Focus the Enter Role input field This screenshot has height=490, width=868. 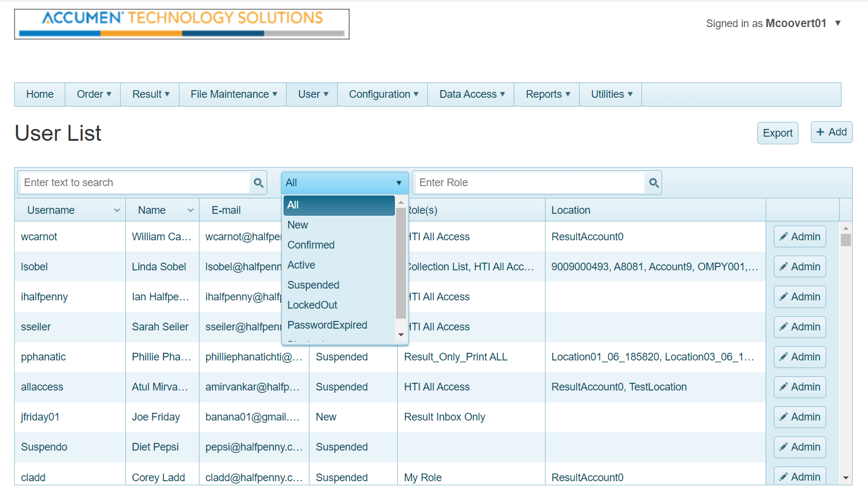click(x=528, y=183)
